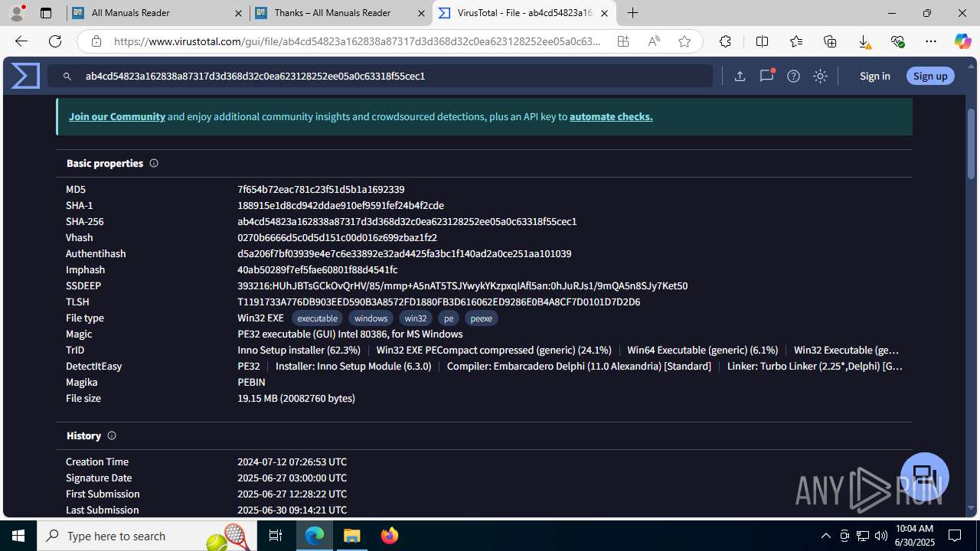Image resolution: width=980 pixels, height=551 pixels.
Task: Click the Creation Time value 2024-07-12 07:26:53 UTC
Action: pyautogui.click(x=292, y=461)
